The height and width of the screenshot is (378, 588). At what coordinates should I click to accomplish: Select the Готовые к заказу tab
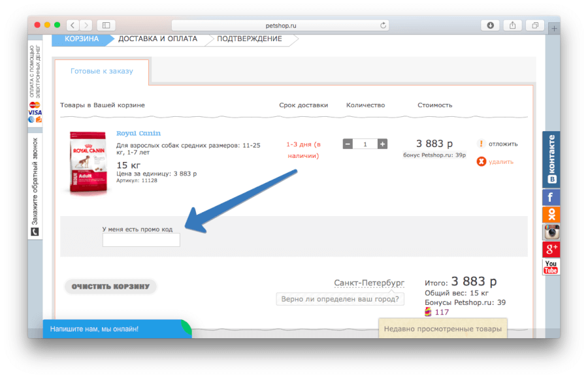pyautogui.click(x=101, y=71)
